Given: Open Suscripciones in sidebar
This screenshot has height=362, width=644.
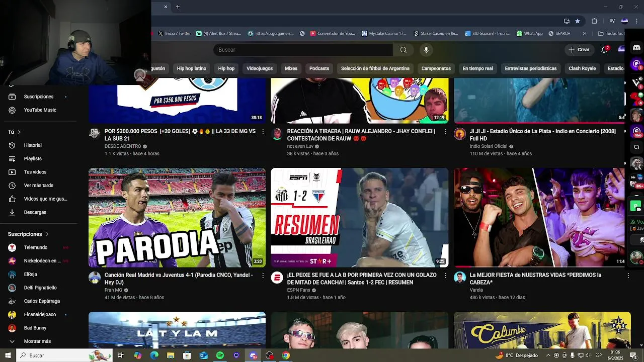Looking at the screenshot, I should tap(38, 97).
